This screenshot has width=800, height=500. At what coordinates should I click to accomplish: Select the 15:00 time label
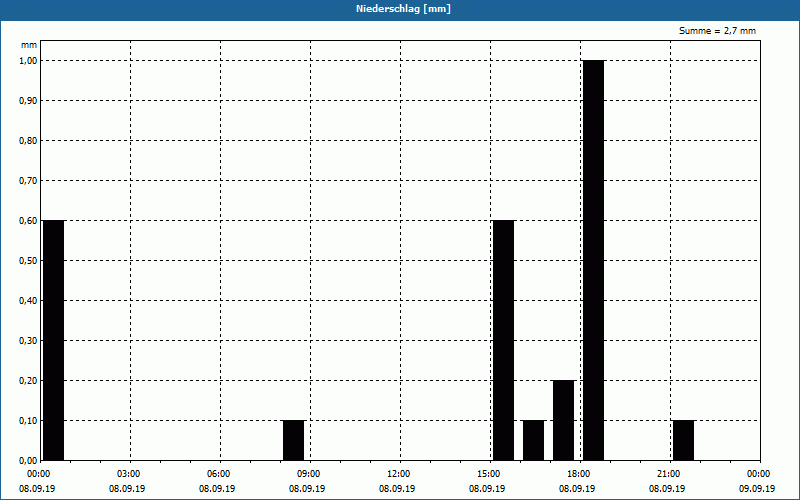pyautogui.click(x=488, y=474)
